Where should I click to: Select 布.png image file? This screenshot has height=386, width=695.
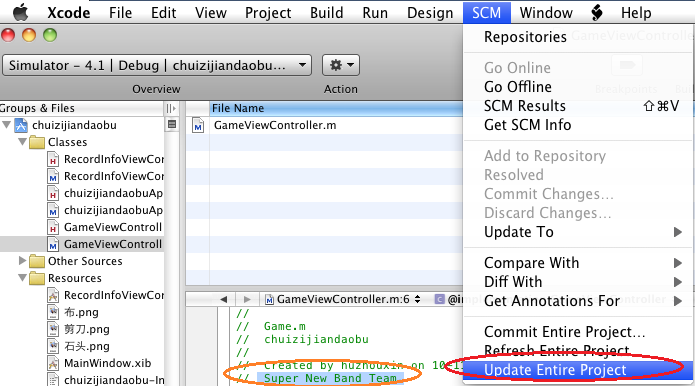click(74, 312)
